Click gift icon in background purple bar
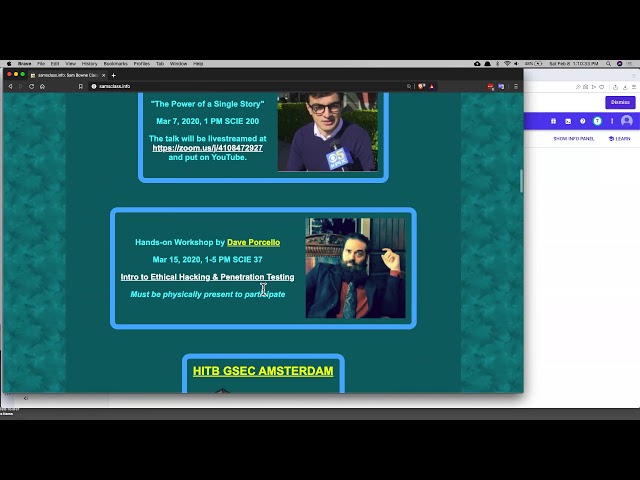Viewport: 640px width, 480px height. pyautogui.click(x=553, y=121)
